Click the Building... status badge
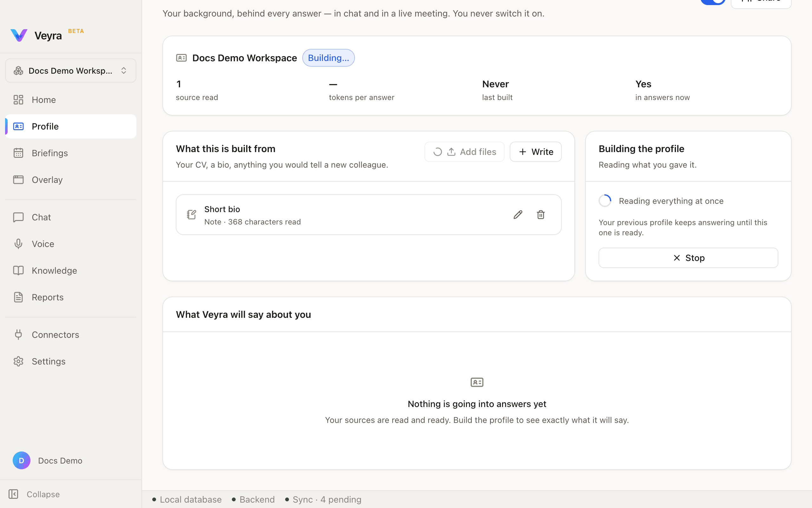The image size is (812, 508). pos(329,58)
